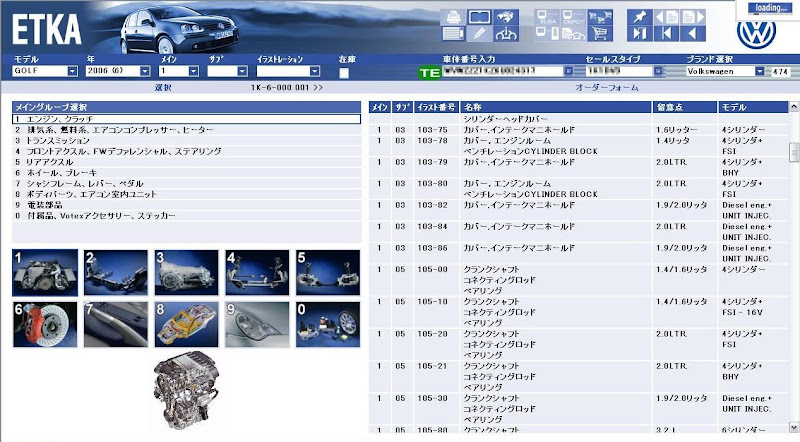Select group 2 排気系、燃料系
800x442 pixels.
click(186, 130)
